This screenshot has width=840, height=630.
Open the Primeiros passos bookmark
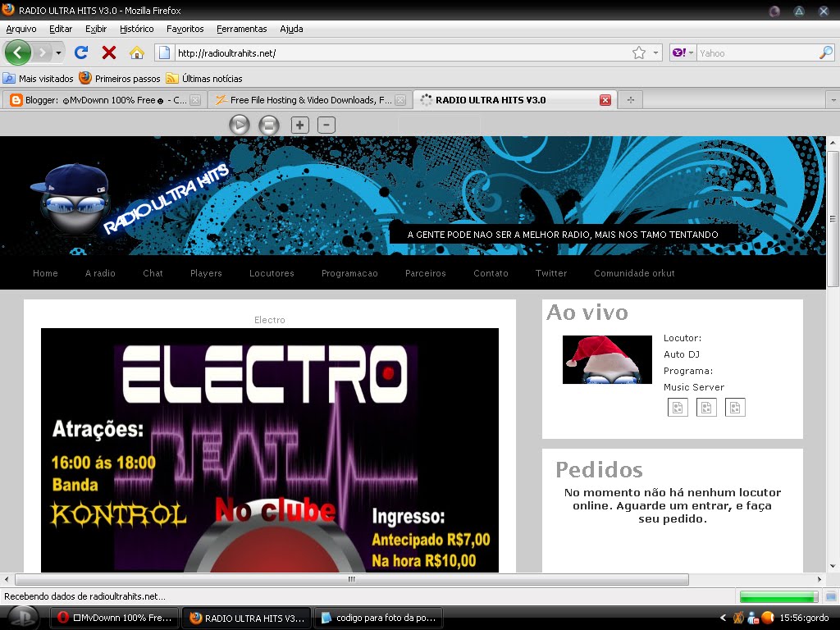click(120, 78)
